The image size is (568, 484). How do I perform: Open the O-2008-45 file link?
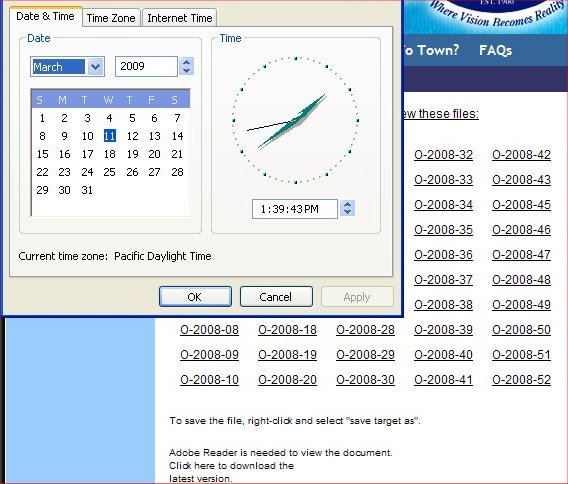pyautogui.click(x=521, y=205)
